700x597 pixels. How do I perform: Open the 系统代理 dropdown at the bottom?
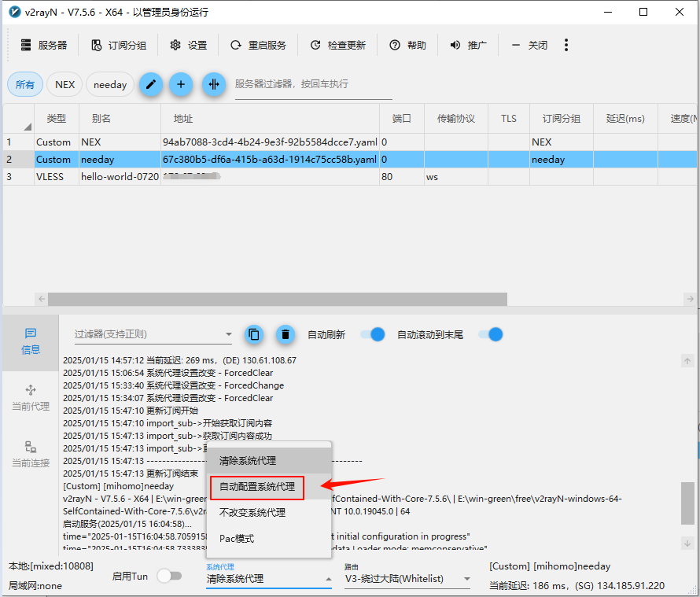pyautogui.click(x=267, y=579)
